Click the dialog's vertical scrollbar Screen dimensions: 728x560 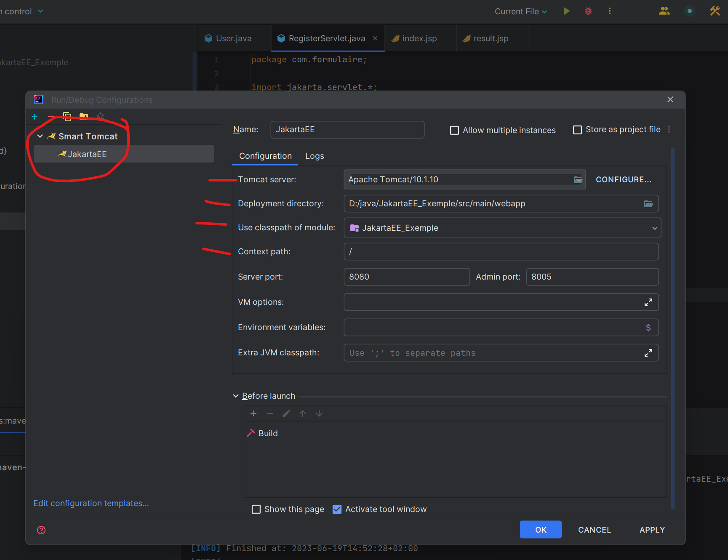673,328
